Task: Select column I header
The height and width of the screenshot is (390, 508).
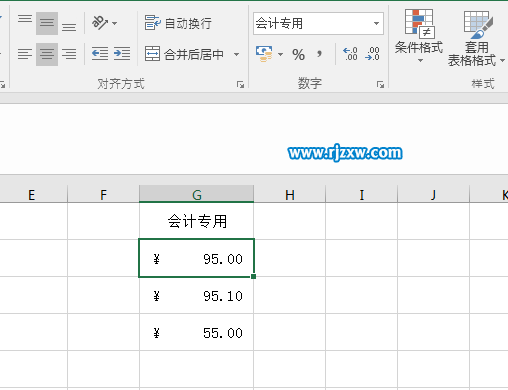Action: pyautogui.click(x=362, y=194)
